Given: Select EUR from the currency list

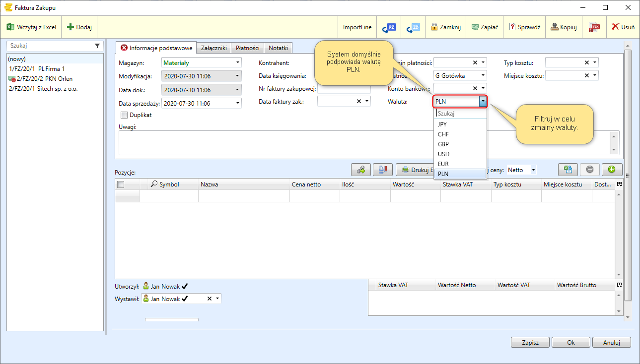Looking at the screenshot, I should (x=443, y=164).
